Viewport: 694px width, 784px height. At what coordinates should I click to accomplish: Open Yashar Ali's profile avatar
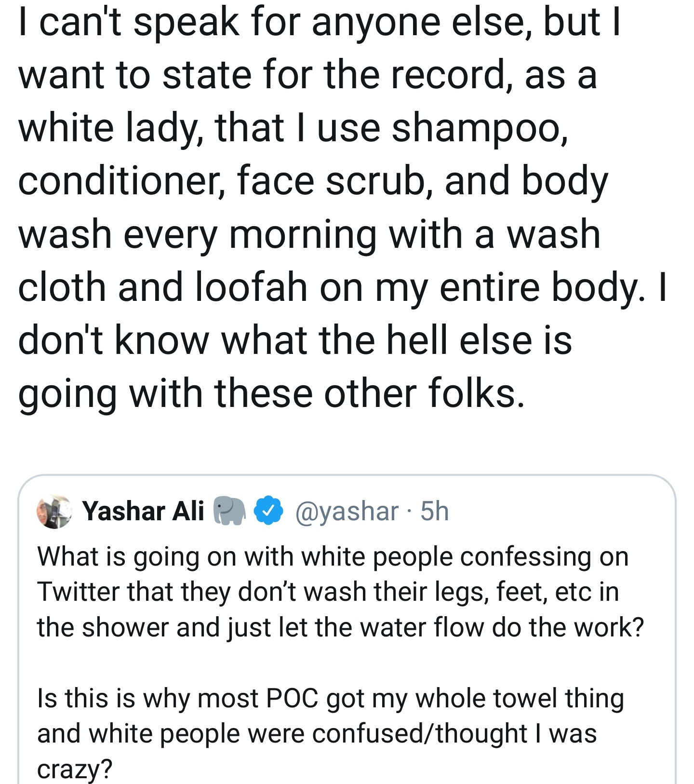tap(54, 511)
